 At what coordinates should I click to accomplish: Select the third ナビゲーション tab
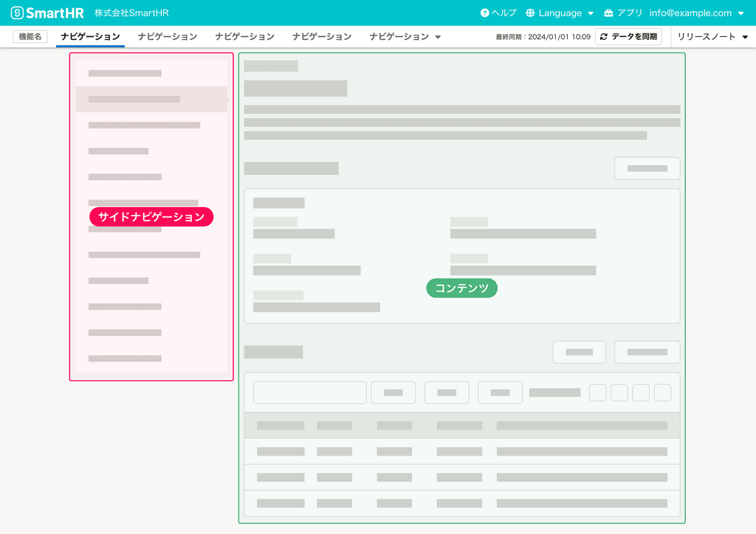pos(244,35)
